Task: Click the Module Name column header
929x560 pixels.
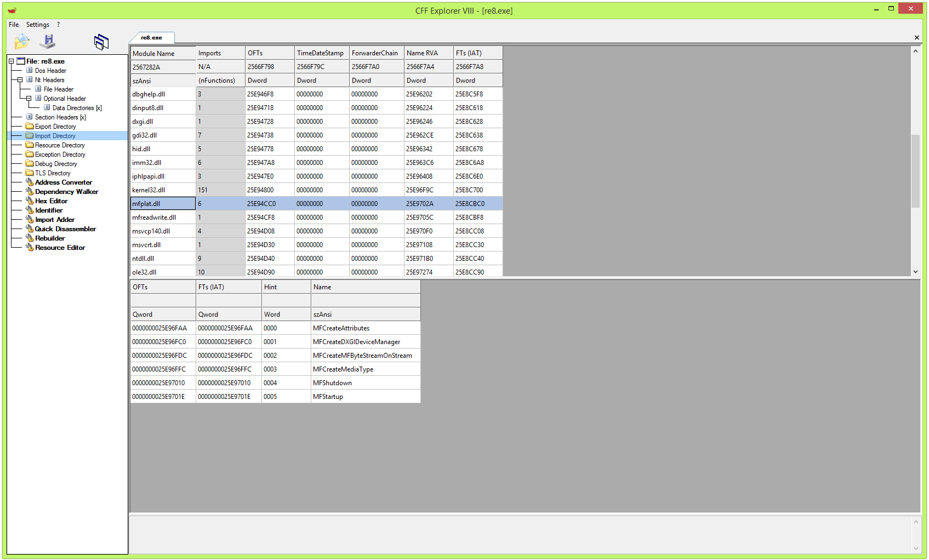Action: pyautogui.click(x=163, y=53)
